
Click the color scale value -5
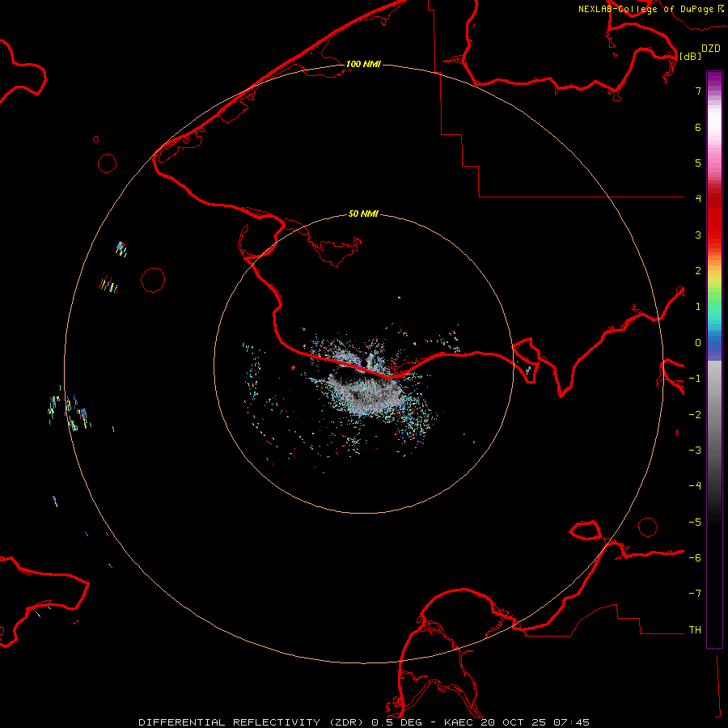pyautogui.click(x=695, y=523)
